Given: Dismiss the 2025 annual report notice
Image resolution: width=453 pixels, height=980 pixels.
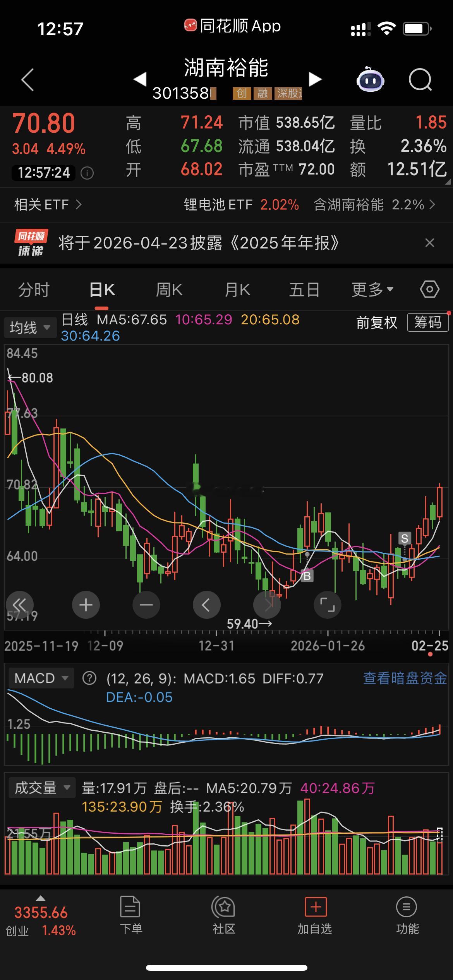Looking at the screenshot, I should click(430, 243).
